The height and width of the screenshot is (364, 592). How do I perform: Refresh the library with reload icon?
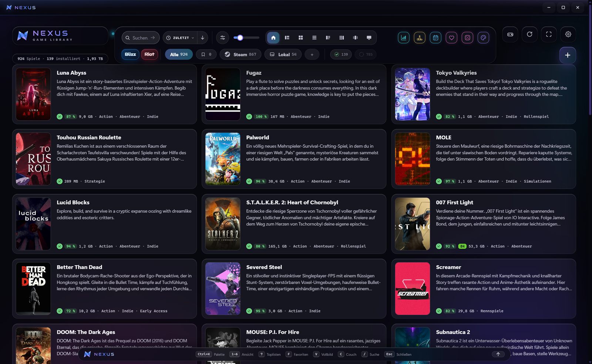529,34
